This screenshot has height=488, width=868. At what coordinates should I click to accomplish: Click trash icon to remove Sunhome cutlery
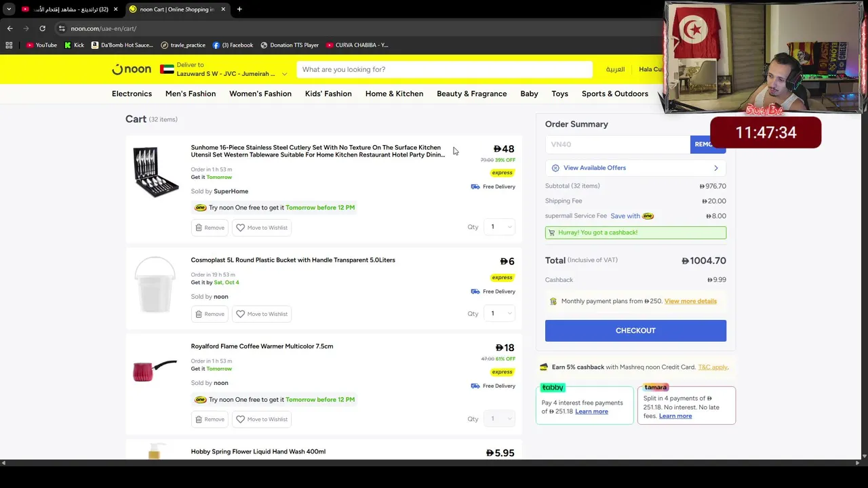coord(199,228)
